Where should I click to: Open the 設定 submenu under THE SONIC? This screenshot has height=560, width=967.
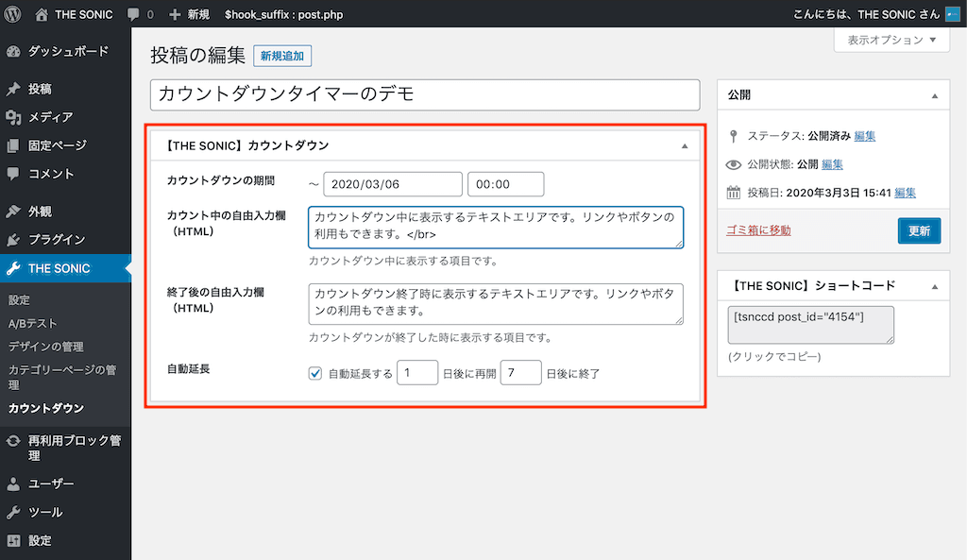pyautogui.click(x=19, y=300)
